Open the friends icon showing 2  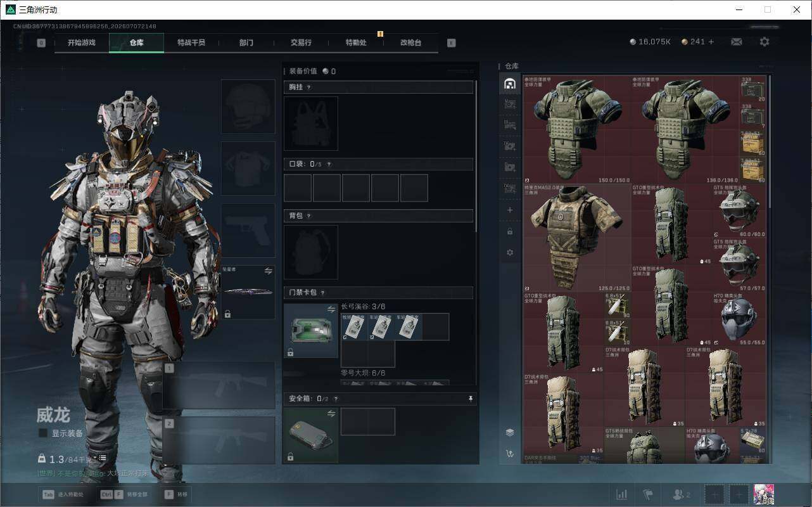coord(681,494)
